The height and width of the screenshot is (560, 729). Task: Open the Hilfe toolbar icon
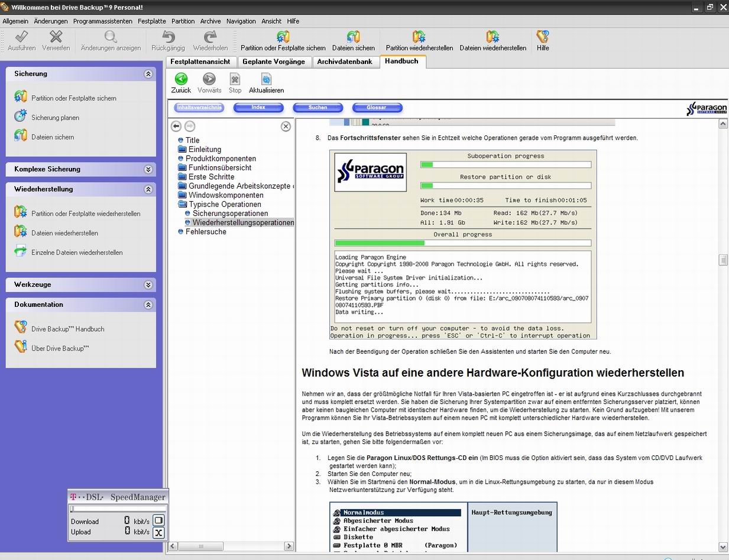(543, 37)
